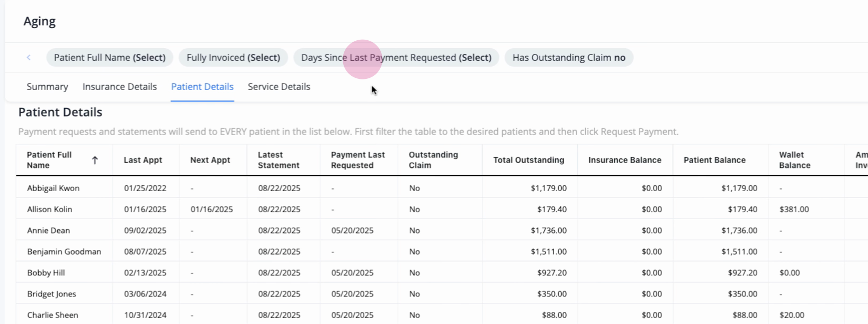868x324 pixels.
Task: Open Has Outstanding Claim filter
Action: click(x=569, y=58)
